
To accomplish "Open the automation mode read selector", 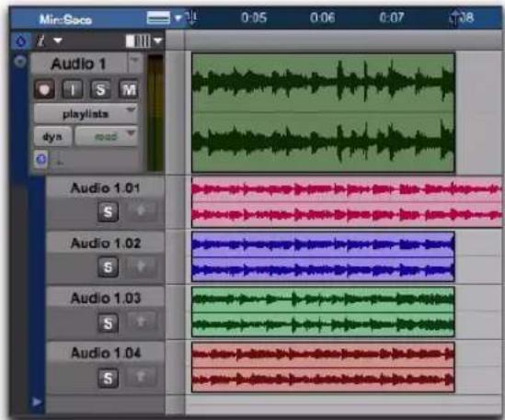I will coord(107,136).
